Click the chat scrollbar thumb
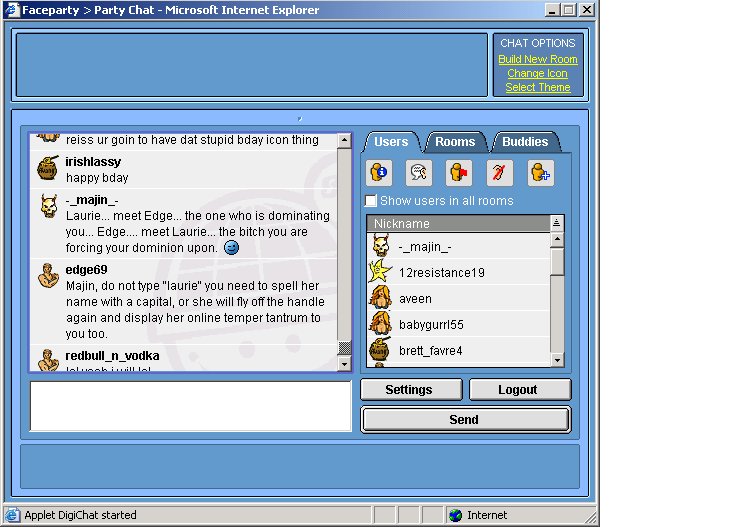Screen dimensions: 734x527 (x=344, y=348)
